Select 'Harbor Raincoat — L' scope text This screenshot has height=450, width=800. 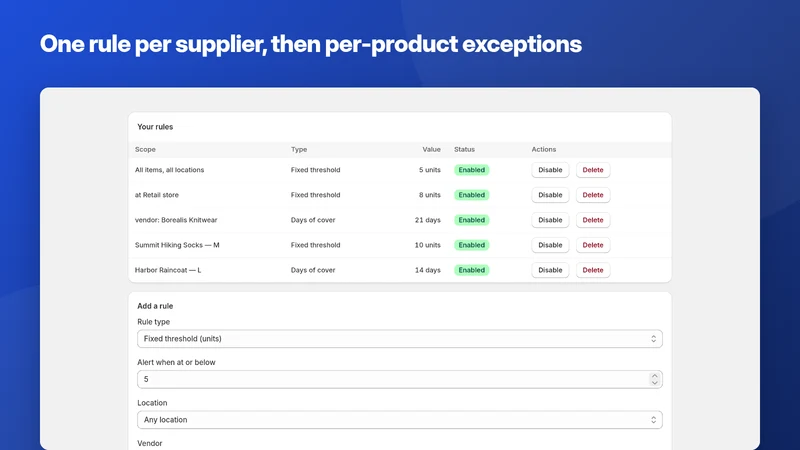[x=168, y=270]
